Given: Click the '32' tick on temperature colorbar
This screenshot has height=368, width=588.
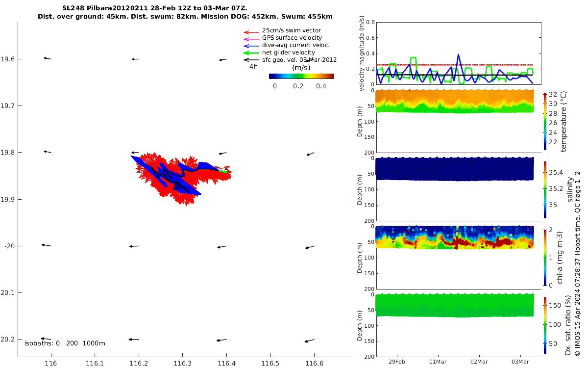Looking at the screenshot, I should [x=553, y=94].
